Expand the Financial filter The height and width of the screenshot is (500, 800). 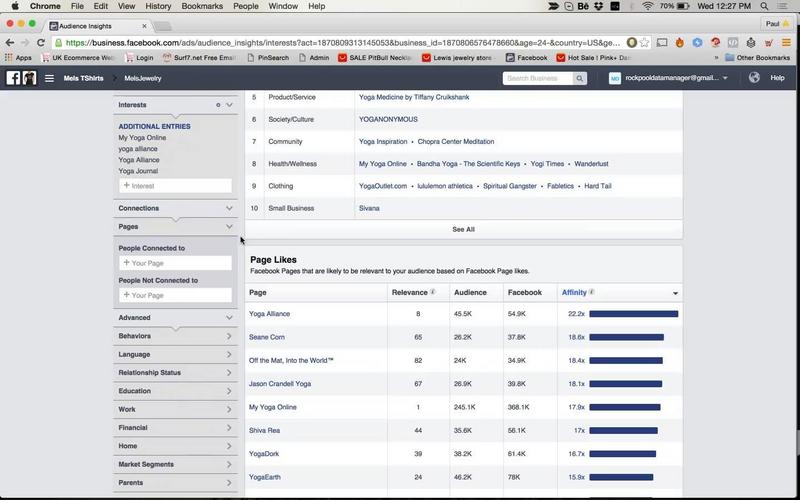pyautogui.click(x=176, y=428)
